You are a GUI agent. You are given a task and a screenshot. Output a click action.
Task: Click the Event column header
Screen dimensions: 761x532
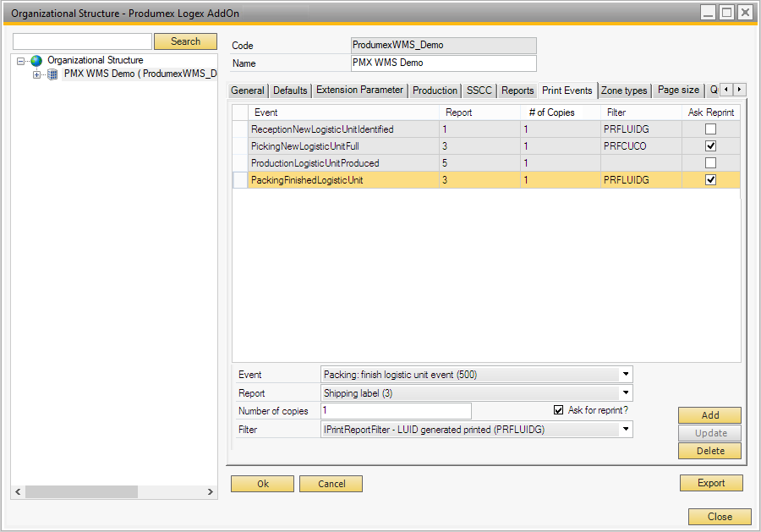[343, 112]
